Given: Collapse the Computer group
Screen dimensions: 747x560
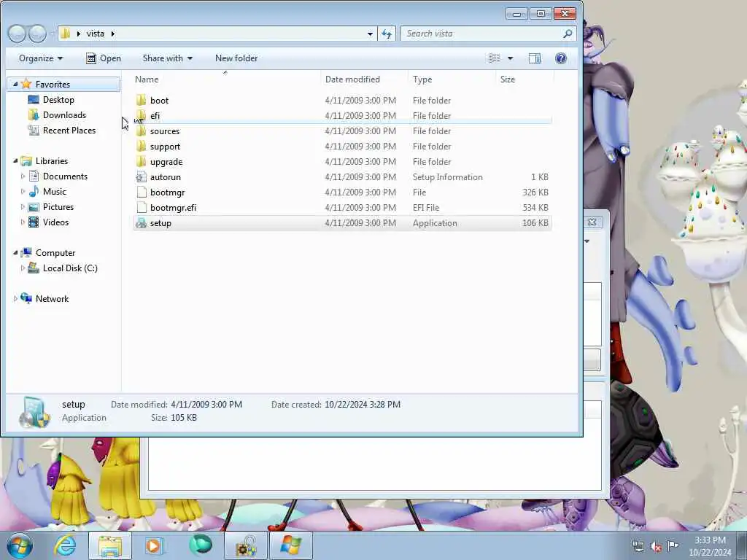Looking at the screenshot, I should 15,253.
